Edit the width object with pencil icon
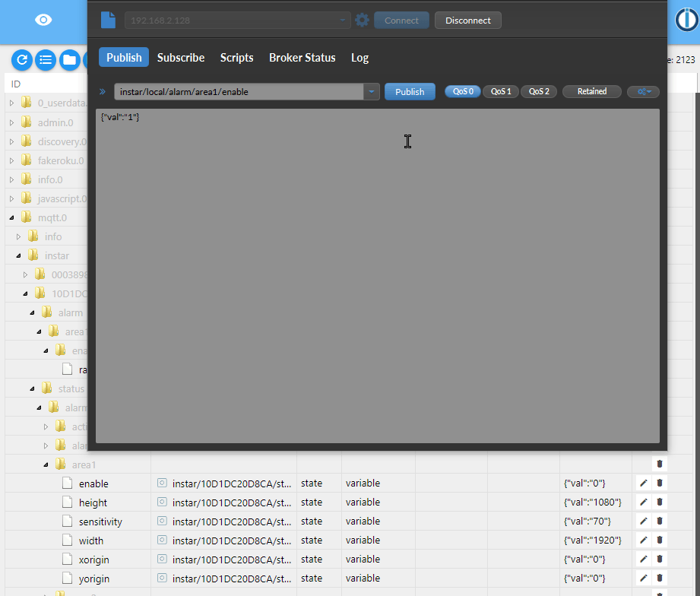Image resolution: width=700 pixels, height=596 pixels. tap(644, 541)
